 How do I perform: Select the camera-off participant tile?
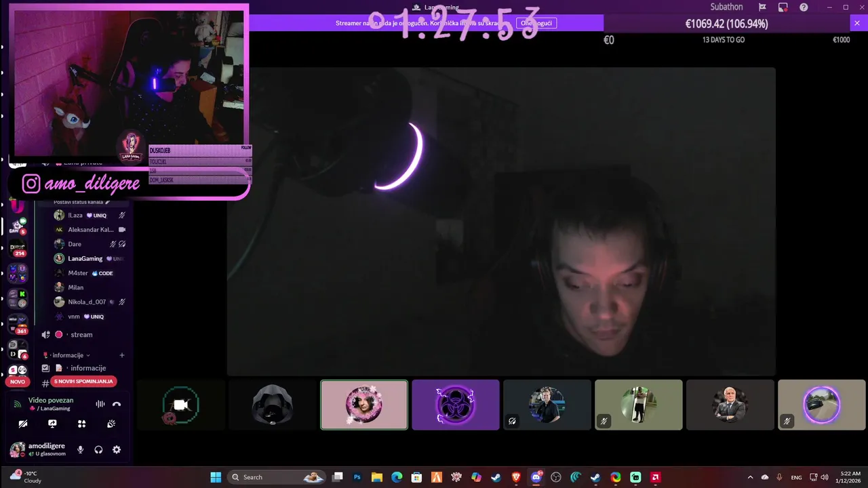(x=181, y=405)
